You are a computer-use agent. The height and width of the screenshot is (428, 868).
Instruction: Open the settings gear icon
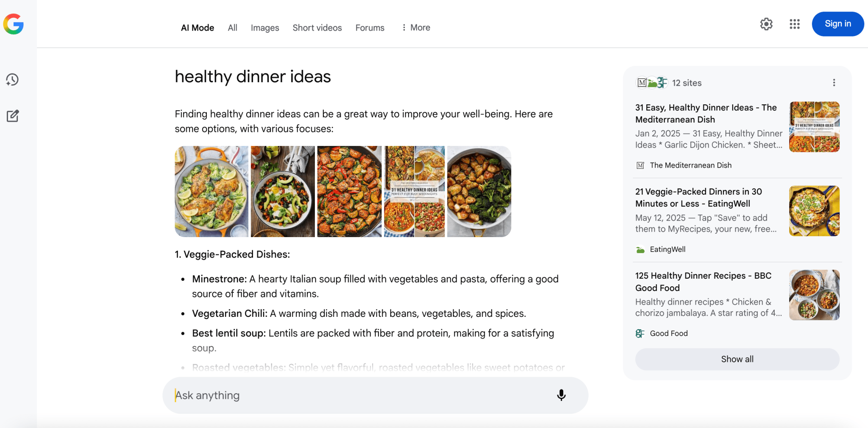(766, 24)
